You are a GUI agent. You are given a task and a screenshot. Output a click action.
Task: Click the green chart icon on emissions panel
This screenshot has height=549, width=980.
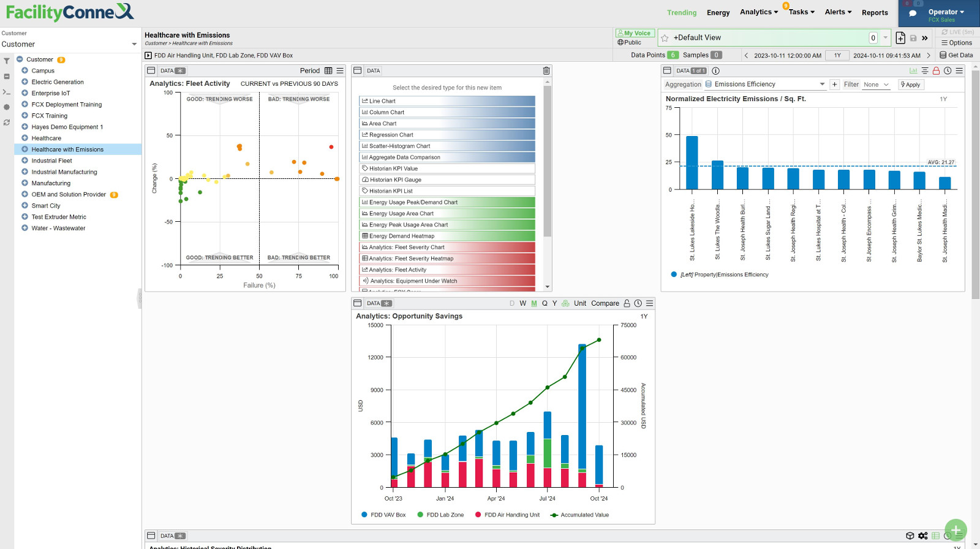click(x=913, y=71)
